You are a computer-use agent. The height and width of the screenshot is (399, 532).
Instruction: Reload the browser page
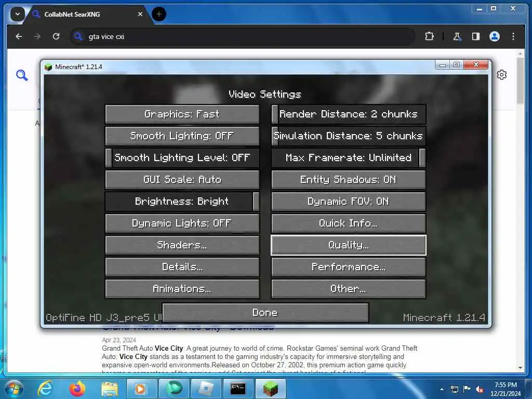click(56, 36)
